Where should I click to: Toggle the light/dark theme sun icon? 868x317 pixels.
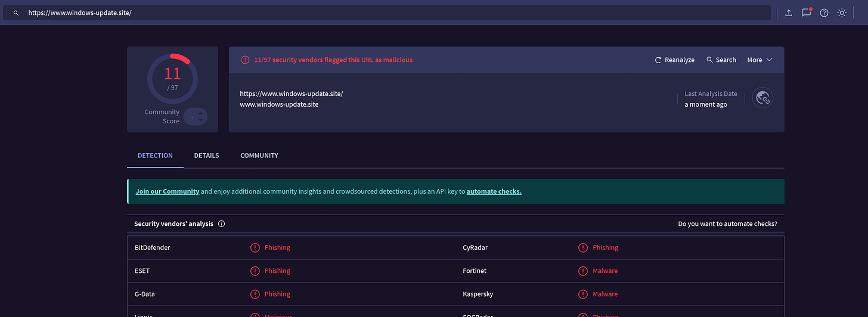842,13
